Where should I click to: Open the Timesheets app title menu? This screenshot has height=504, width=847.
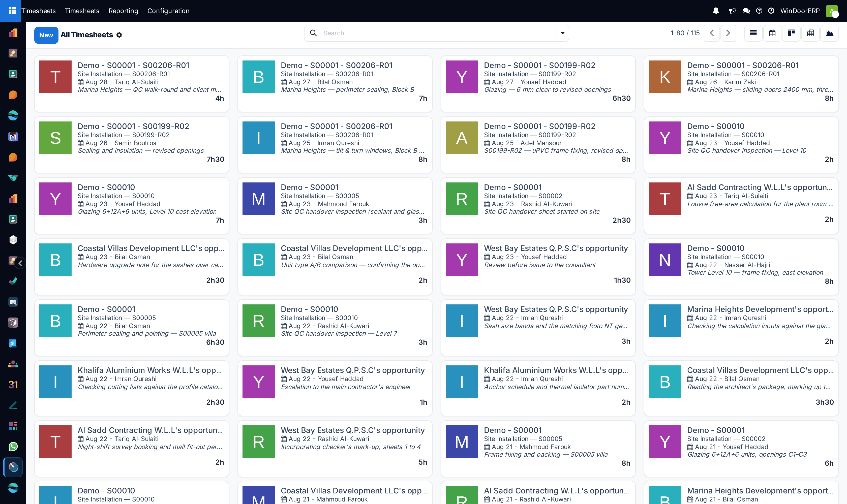click(x=38, y=11)
